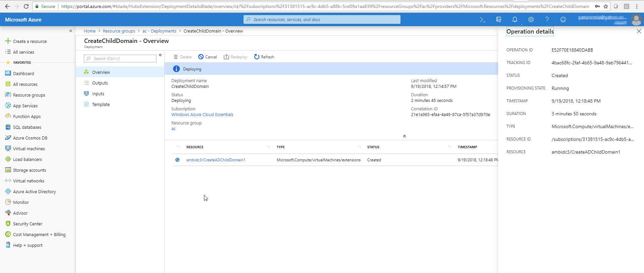Image resolution: width=644 pixels, height=273 pixels.
Task: Click the Microsoft Azure logo text
Action: click(23, 19)
